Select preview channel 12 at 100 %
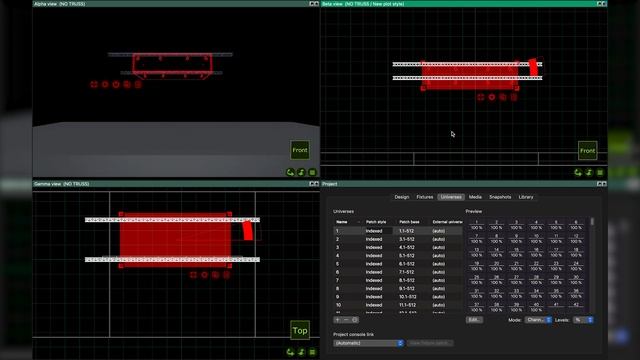Screen dimensions: 640x360 coord(576,239)
